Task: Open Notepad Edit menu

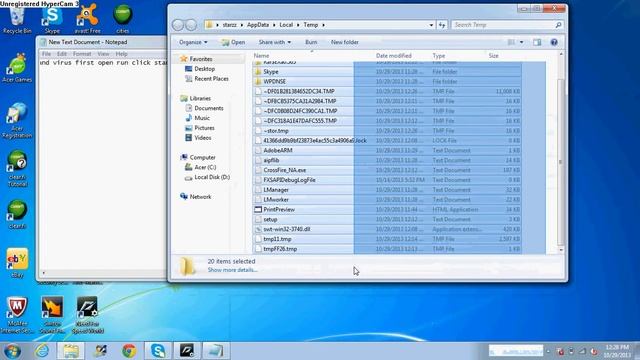Action: (62, 54)
